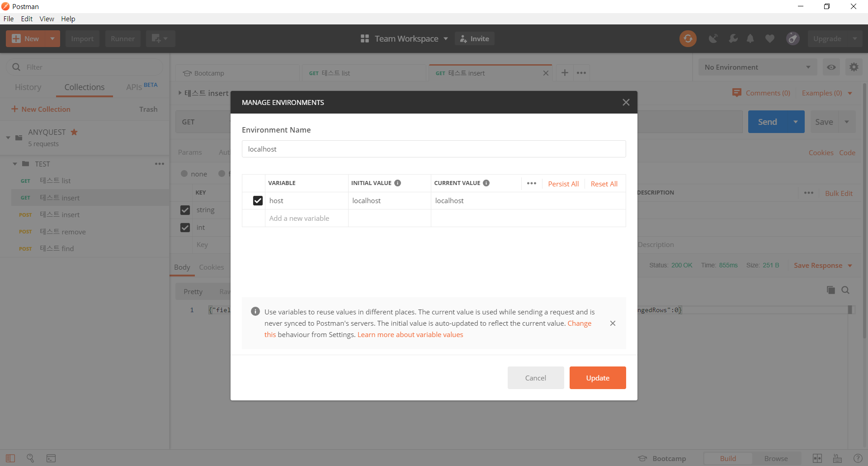Screen dimensions: 868x466
Task: Close the 테스트 insert tab
Action: tap(546, 73)
